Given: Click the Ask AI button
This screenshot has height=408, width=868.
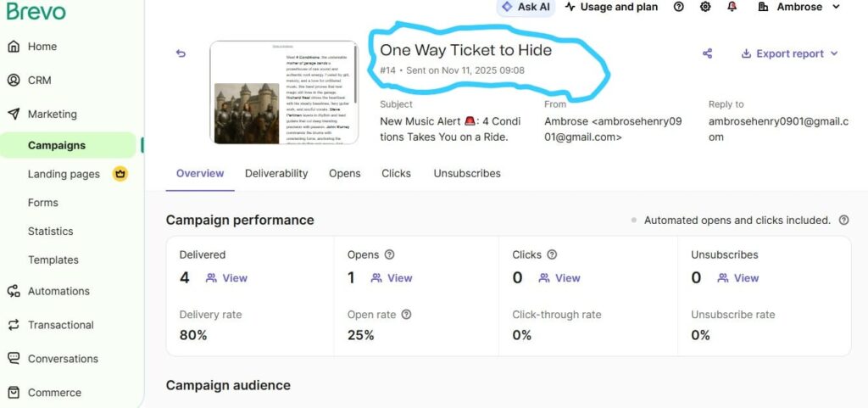Looking at the screenshot, I should [x=526, y=7].
